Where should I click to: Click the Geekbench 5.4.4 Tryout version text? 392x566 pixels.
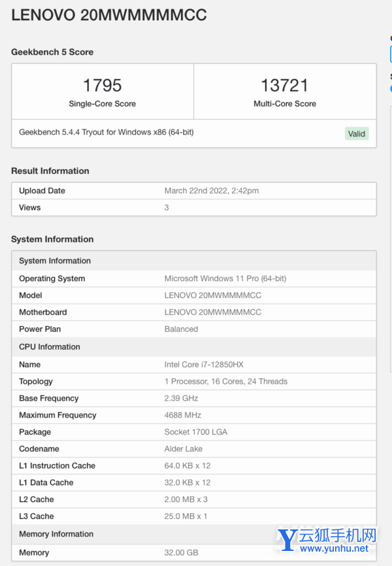(x=106, y=132)
